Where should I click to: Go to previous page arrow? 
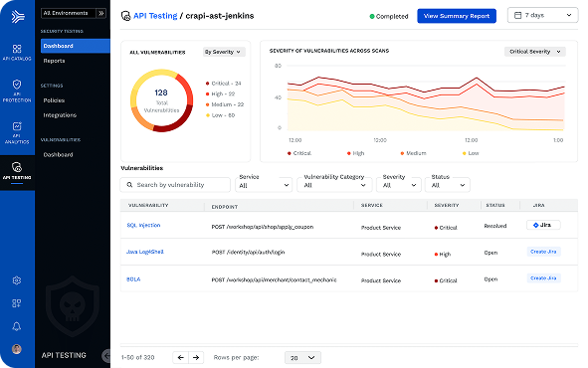180,357
